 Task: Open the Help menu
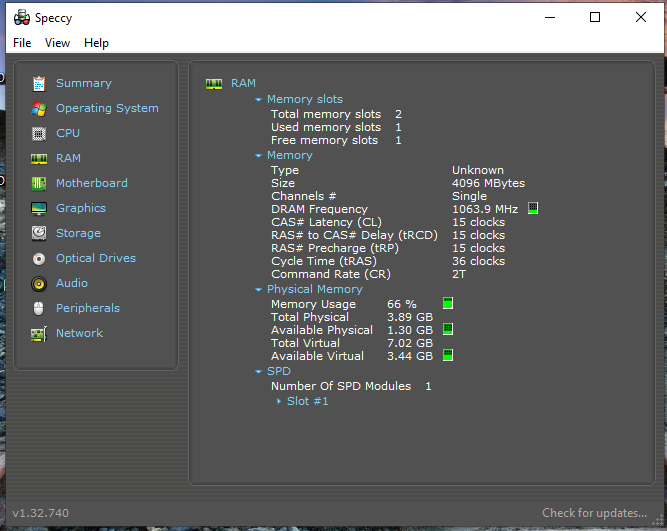(x=96, y=43)
